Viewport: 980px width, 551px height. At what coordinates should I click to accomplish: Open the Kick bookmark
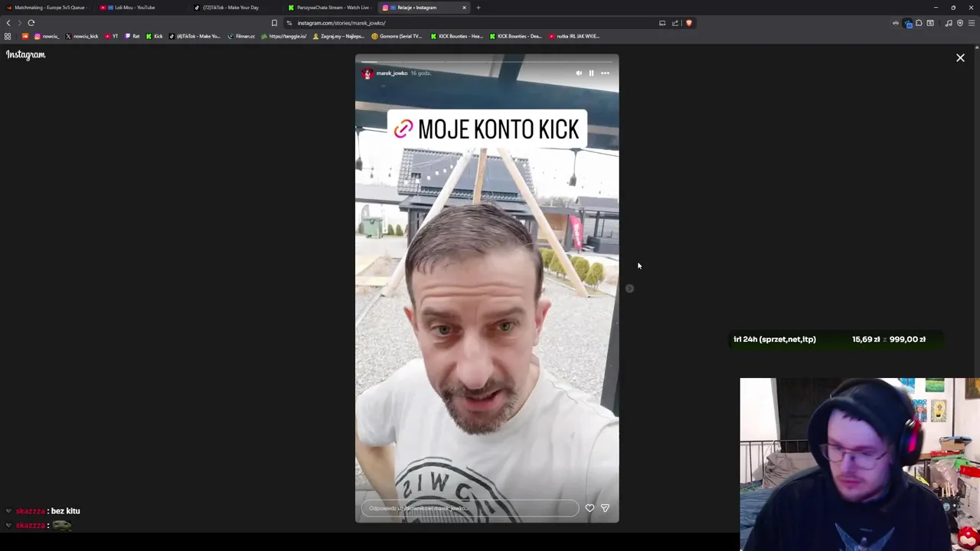[155, 36]
